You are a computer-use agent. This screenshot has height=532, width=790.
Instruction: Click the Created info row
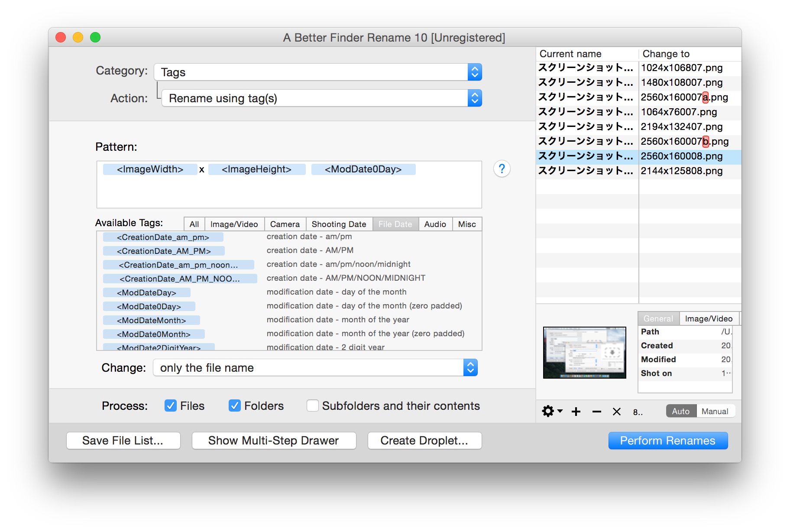click(686, 345)
